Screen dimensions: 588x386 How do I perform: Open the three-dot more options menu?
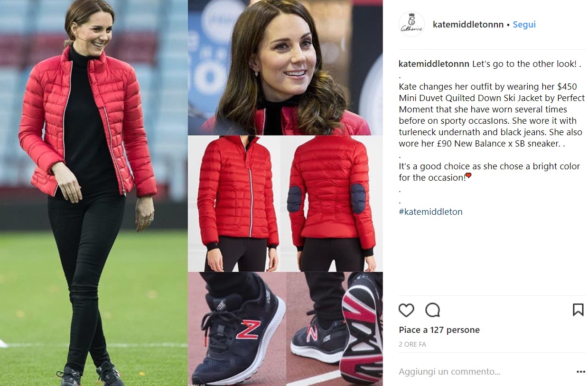[x=580, y=372]
